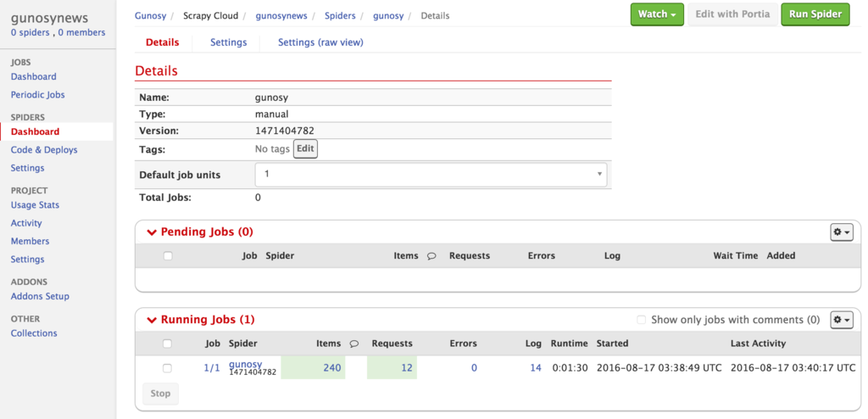
Task: Open Spiders breadcrumb link
Action: point(340,15)
